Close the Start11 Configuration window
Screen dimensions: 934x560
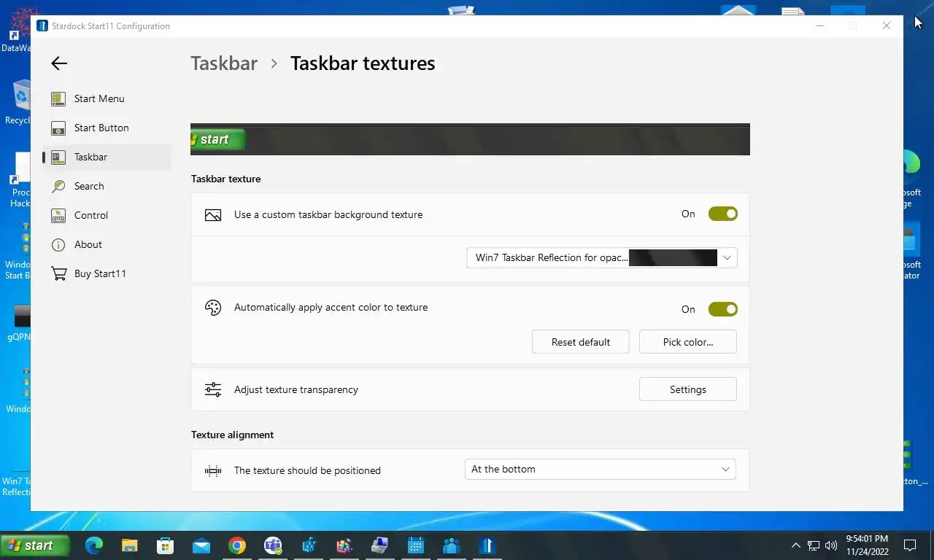[886, 26]
